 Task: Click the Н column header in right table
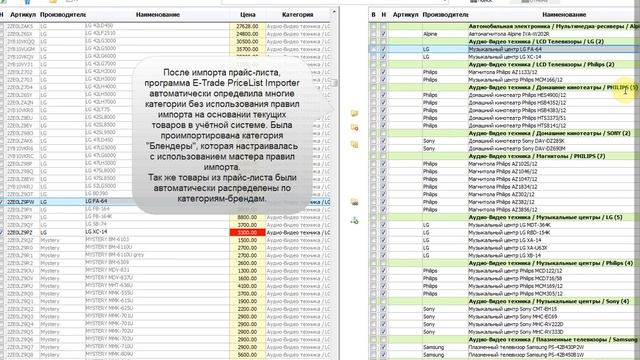(383, 15)
